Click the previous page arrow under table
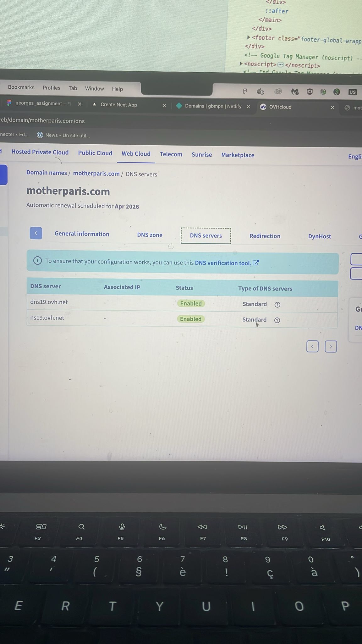 [x=312, y=347]
